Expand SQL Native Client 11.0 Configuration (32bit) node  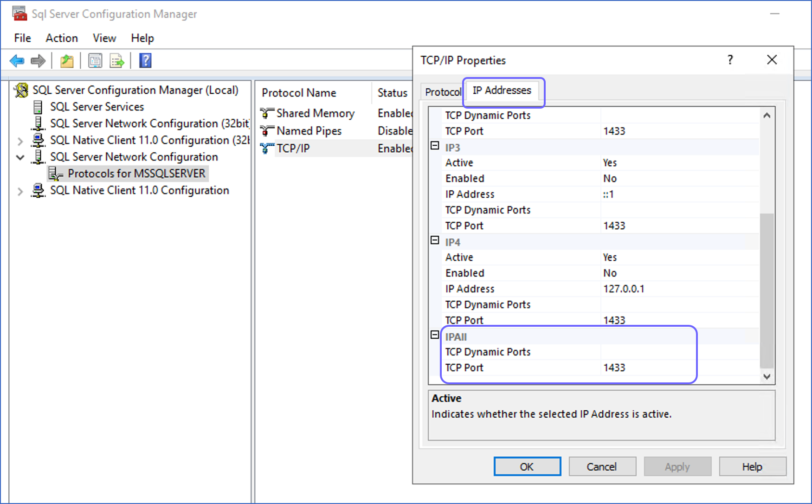coord(20,141)
